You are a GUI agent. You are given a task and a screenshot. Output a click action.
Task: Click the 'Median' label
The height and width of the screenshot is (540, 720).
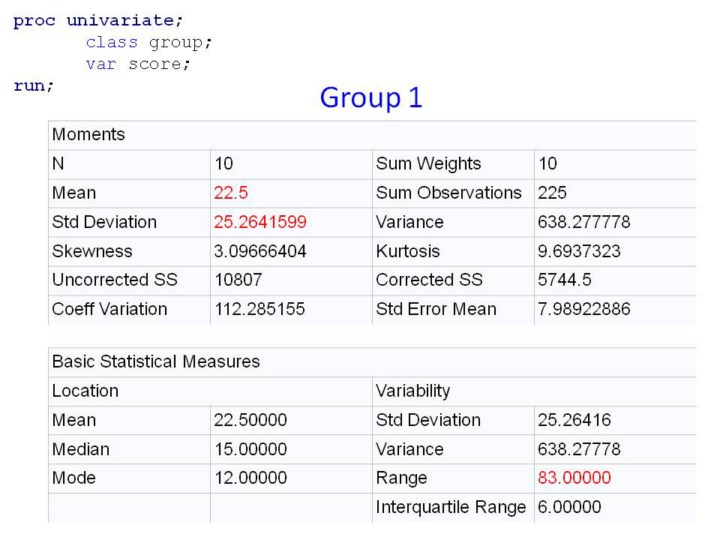(x=81, y=450)
